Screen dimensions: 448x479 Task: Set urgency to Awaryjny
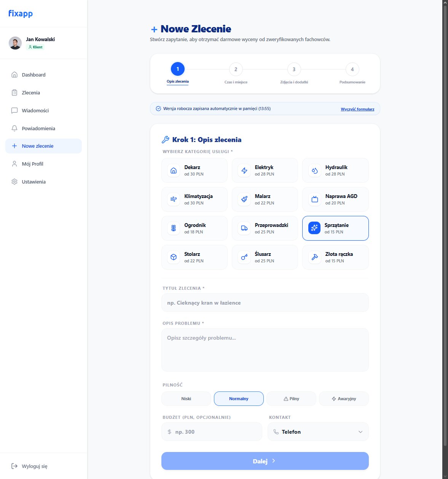click(x=344, y=399)
